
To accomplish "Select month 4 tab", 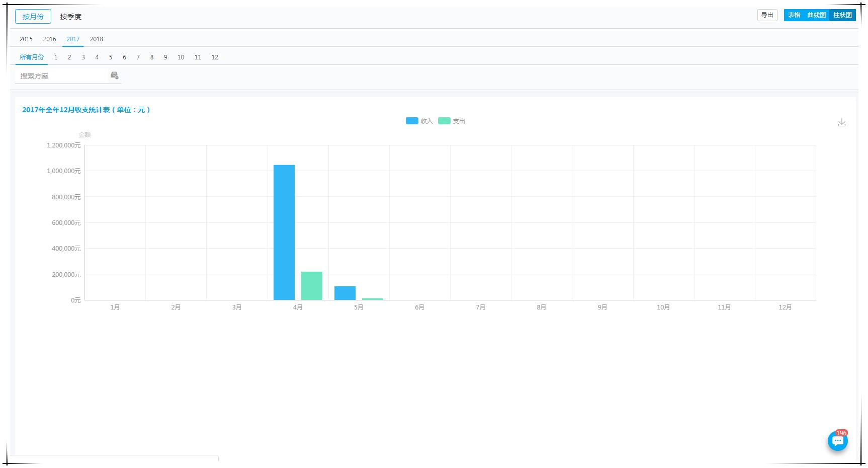I will [97, 57].
